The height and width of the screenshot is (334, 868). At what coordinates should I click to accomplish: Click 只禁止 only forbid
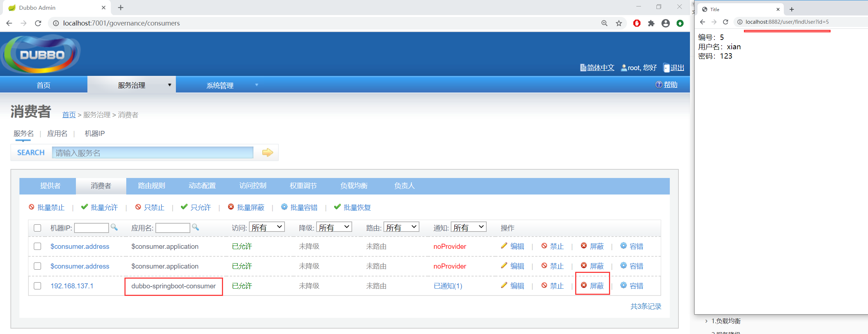click(x=150, y=207)
